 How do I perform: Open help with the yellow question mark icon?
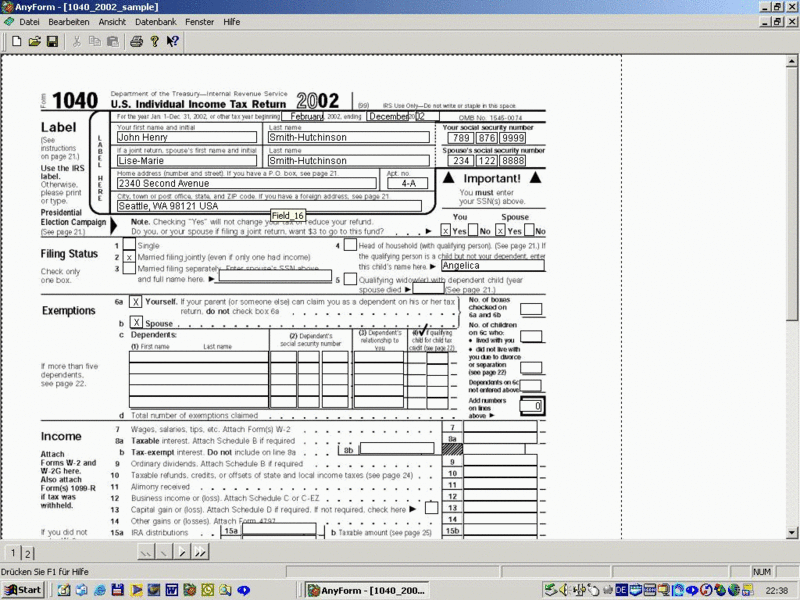click(x=154, y=41)
